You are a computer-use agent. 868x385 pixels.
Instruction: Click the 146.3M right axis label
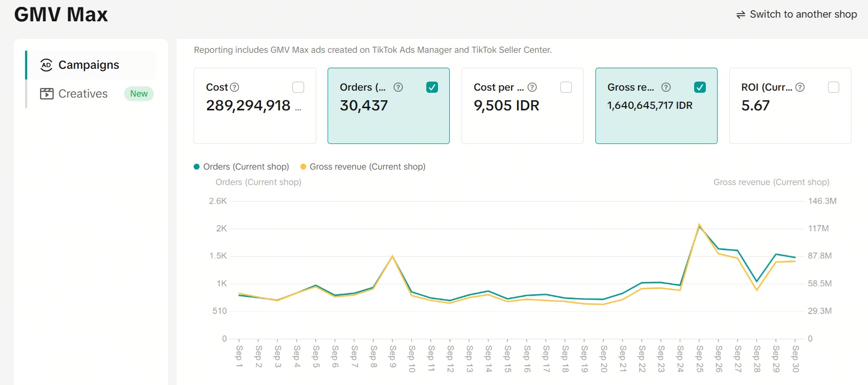tap(822, 201)
